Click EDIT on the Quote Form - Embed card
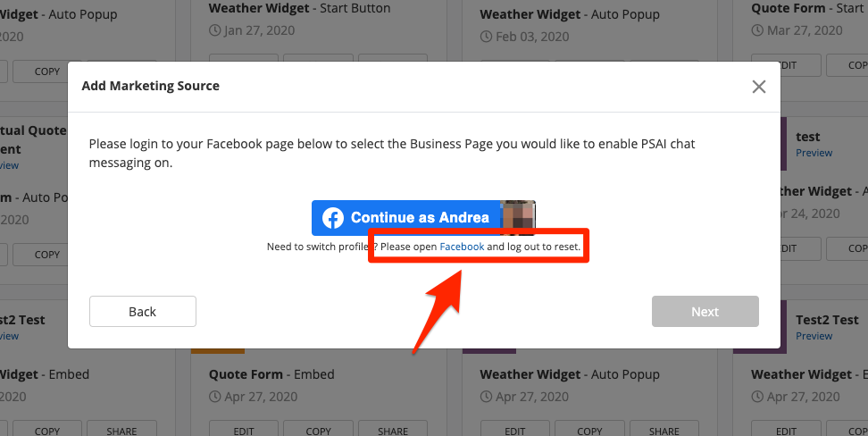The width and height of the screenshot is (868, 436). (x=244, y=431)
